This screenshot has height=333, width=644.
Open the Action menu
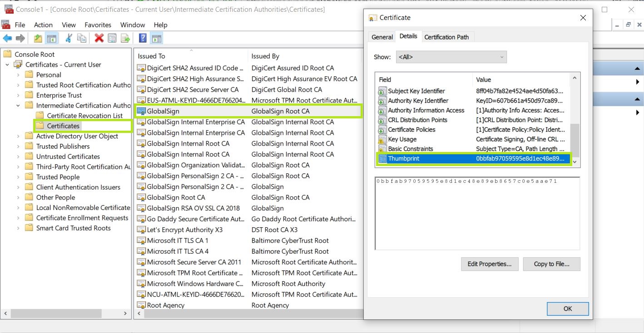43,25
